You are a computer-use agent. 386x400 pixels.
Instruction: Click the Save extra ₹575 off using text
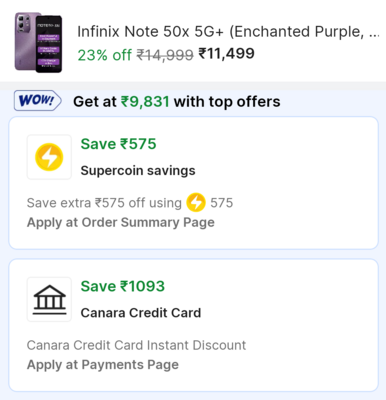tap(104, 203)
